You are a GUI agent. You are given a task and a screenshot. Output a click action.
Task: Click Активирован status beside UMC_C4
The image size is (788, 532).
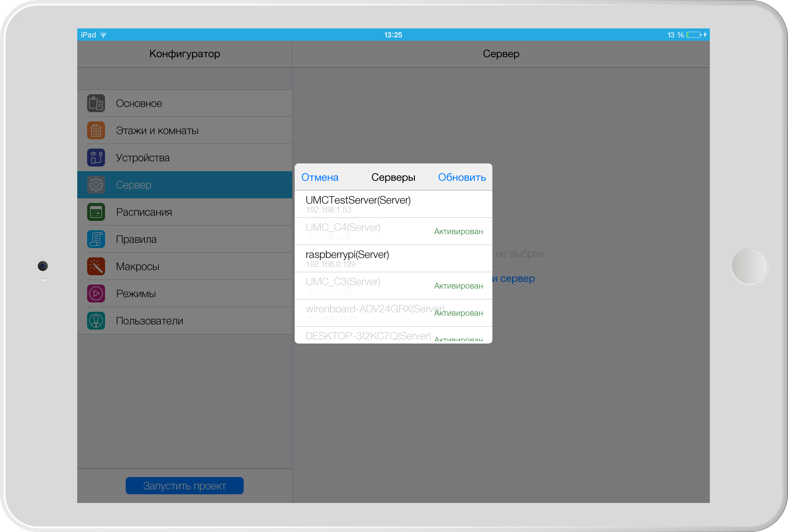click(x=458, y=232)
